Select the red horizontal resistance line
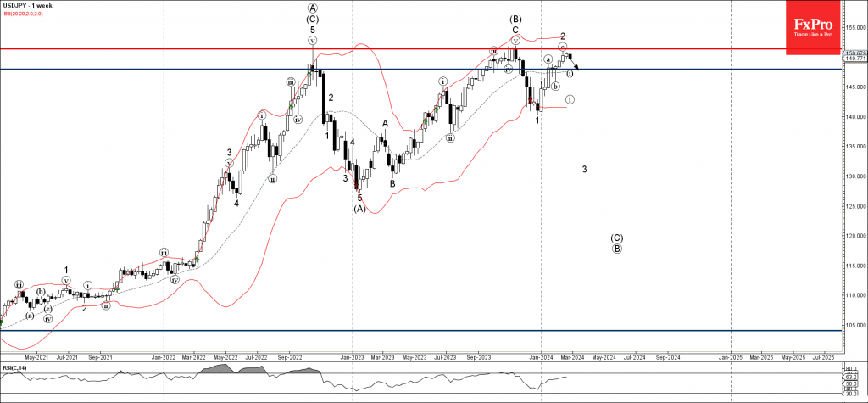The width and height of the screenshot is (868, 403). [x=420, y=48]
